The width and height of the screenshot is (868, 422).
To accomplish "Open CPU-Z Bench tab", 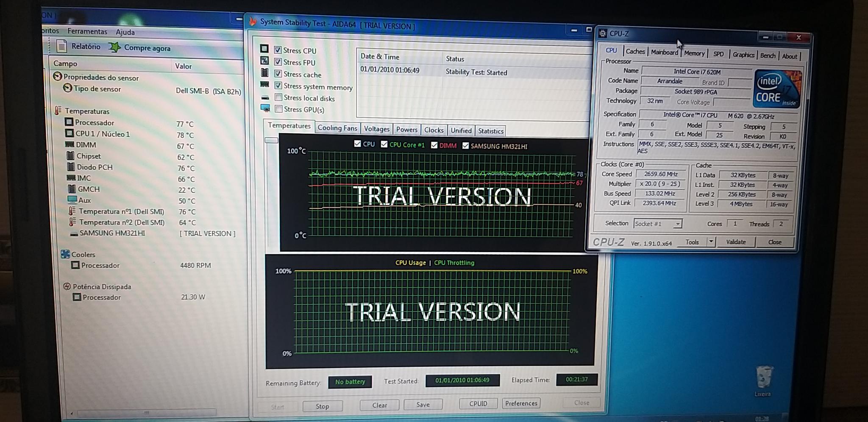I will (x=768, y=56).
